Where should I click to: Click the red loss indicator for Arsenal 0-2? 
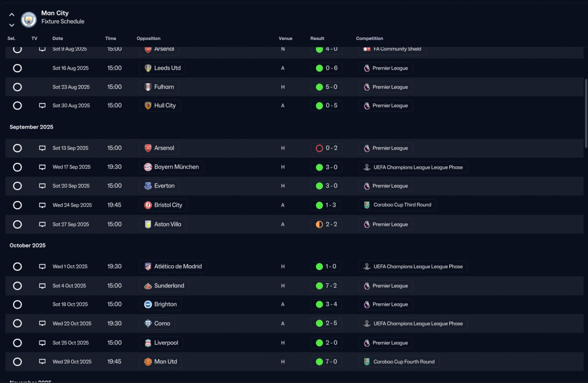tap(319, 148)
